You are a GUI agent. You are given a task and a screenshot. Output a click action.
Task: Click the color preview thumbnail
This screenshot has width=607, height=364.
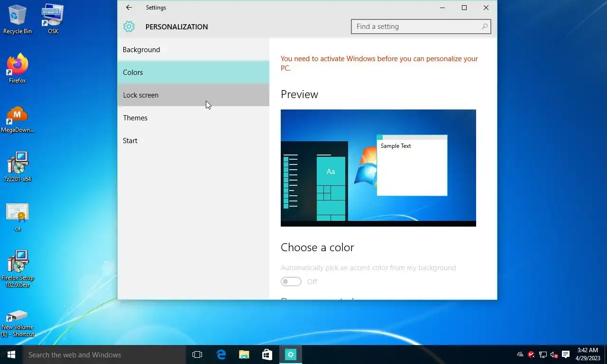[378, 168]
